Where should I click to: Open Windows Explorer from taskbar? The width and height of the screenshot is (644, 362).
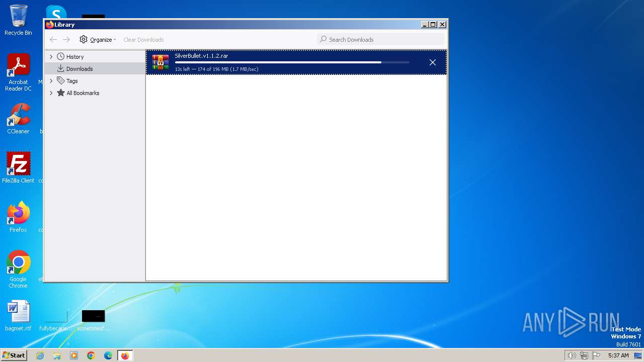click(57, 355)
